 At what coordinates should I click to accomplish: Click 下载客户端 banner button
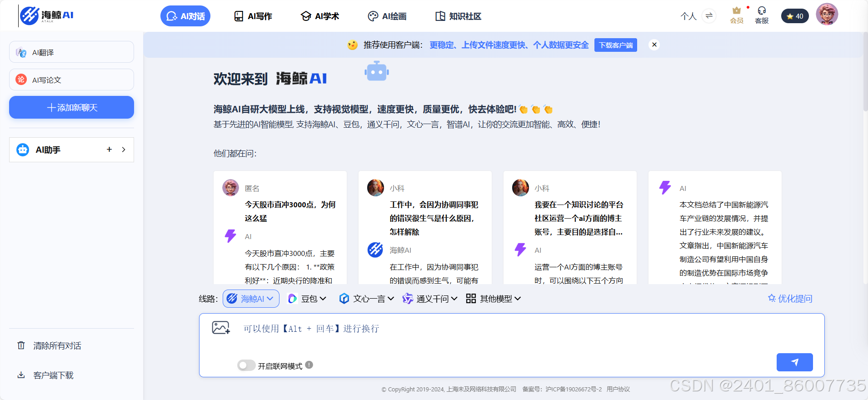[616, 45]
